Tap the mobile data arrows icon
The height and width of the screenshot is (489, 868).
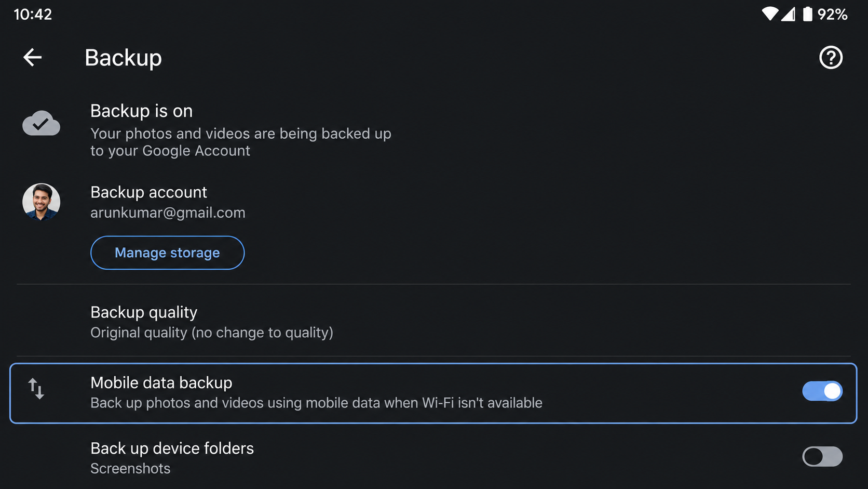tap(36, 388)
